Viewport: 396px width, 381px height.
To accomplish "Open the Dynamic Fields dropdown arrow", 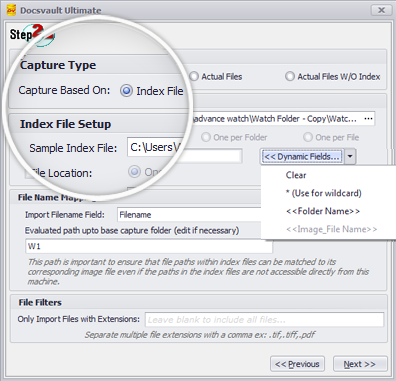I will 350,157.
